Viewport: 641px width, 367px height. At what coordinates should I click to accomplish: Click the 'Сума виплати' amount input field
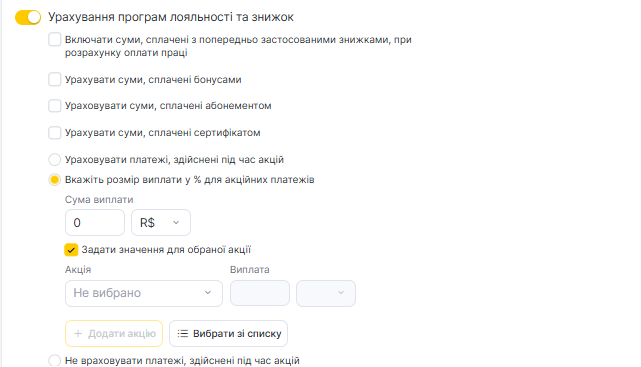tap(95, 223)
